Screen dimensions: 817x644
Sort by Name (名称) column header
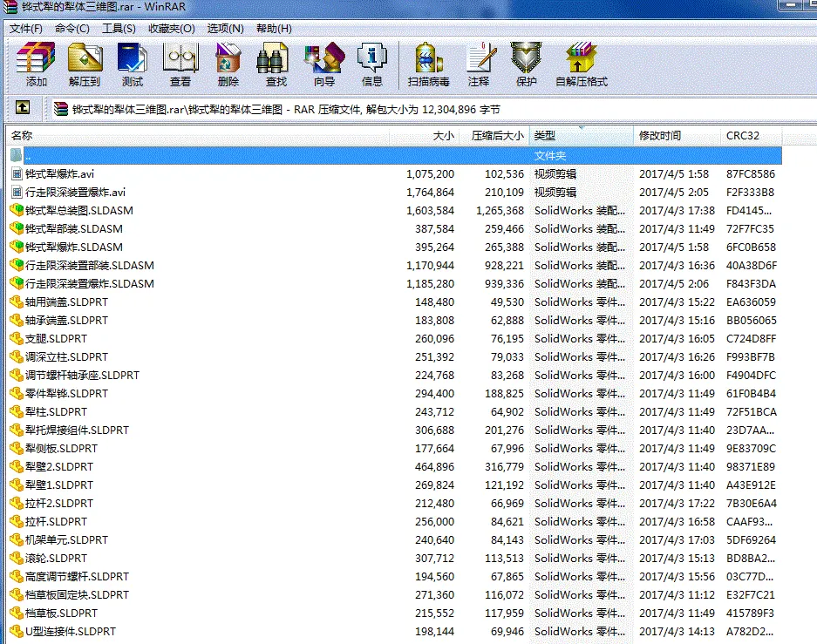click(198, 136)
